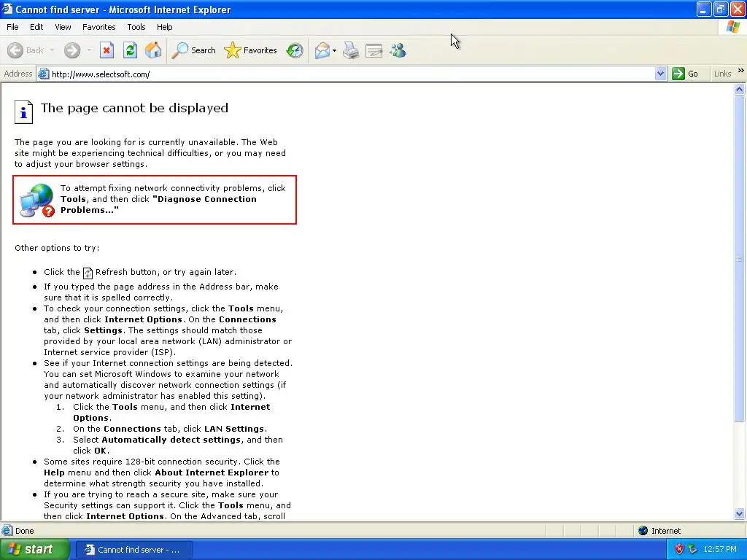Click the Internet Explorer title bar icon
Image resolution: width=747 pixels, height=560 pixels.
tap(7, 9)
